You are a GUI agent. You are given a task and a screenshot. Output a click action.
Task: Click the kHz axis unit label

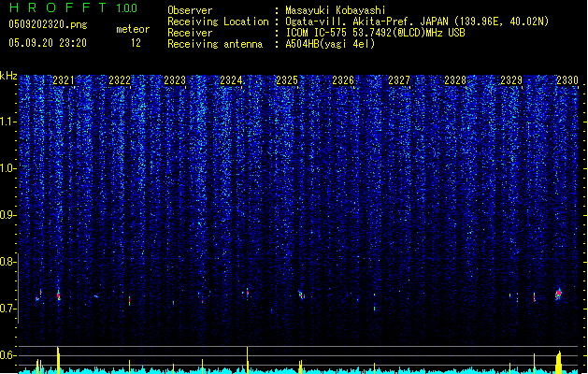click(x=8, y=76)
